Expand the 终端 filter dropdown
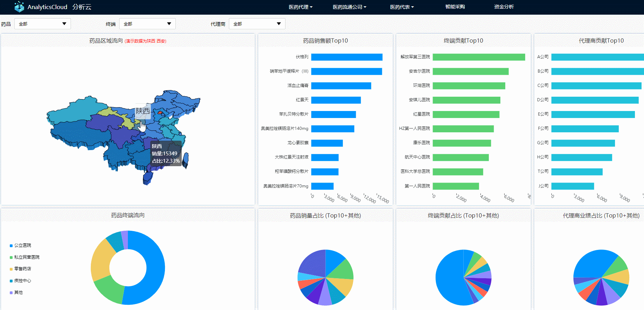 [x=147, y=24]
